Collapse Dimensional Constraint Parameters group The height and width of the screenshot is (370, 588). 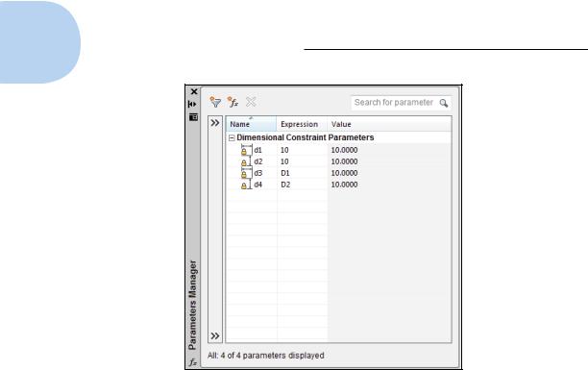tap(232, 138)
